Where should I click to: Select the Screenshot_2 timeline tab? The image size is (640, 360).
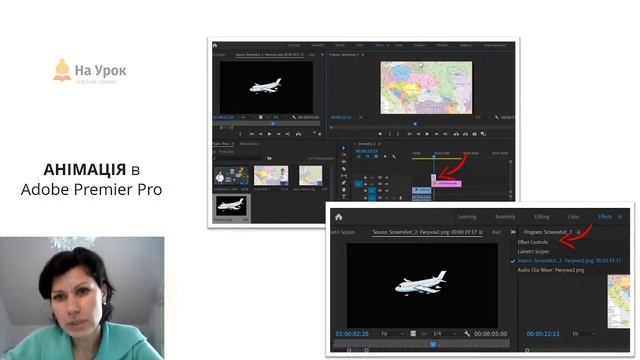coord(367,144)
